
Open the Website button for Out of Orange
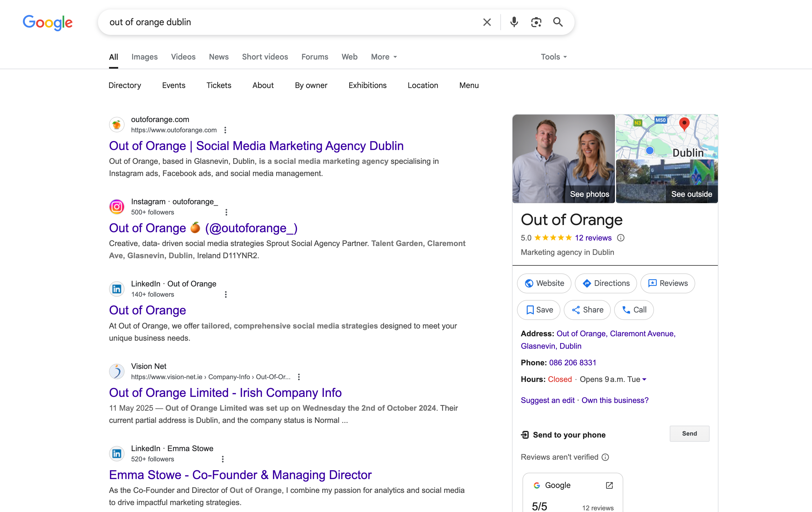tap(544, 283)
